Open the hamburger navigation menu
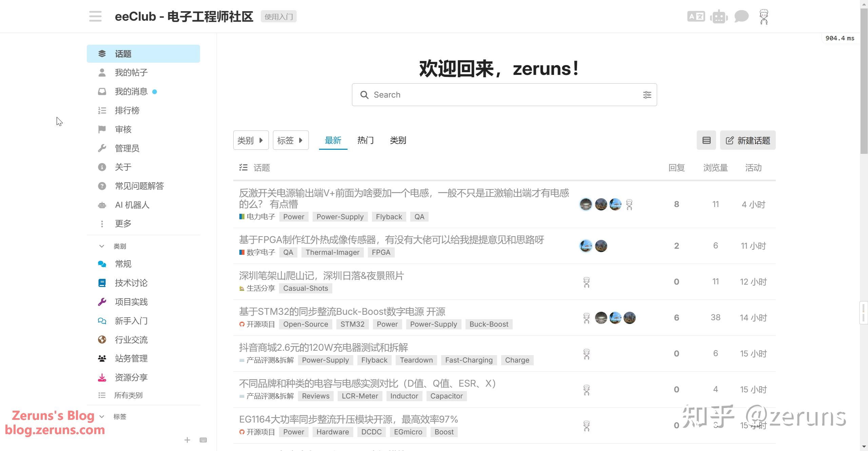The width and height of the screenshot is (868, 451). click(x=95, y=16)
